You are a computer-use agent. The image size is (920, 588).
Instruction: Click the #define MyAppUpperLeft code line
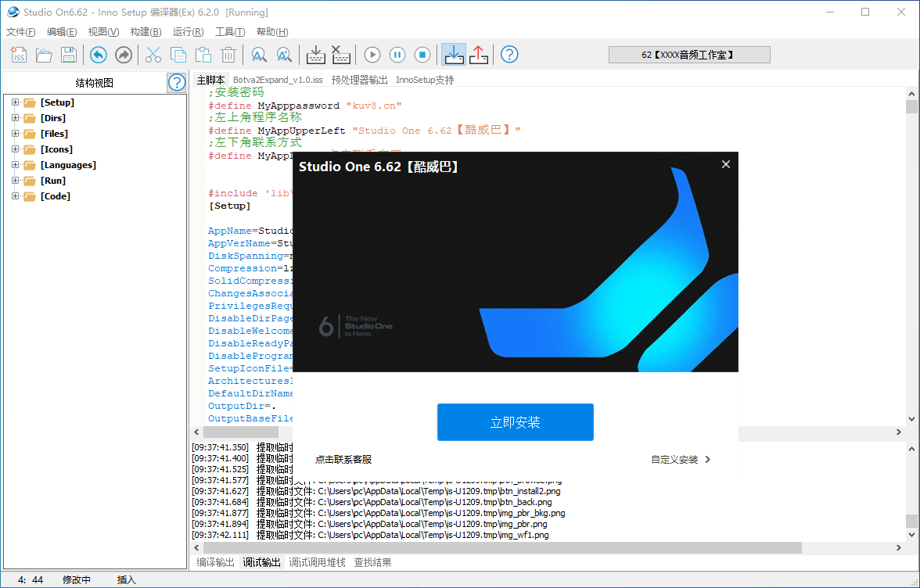click(x=365, y=130)
